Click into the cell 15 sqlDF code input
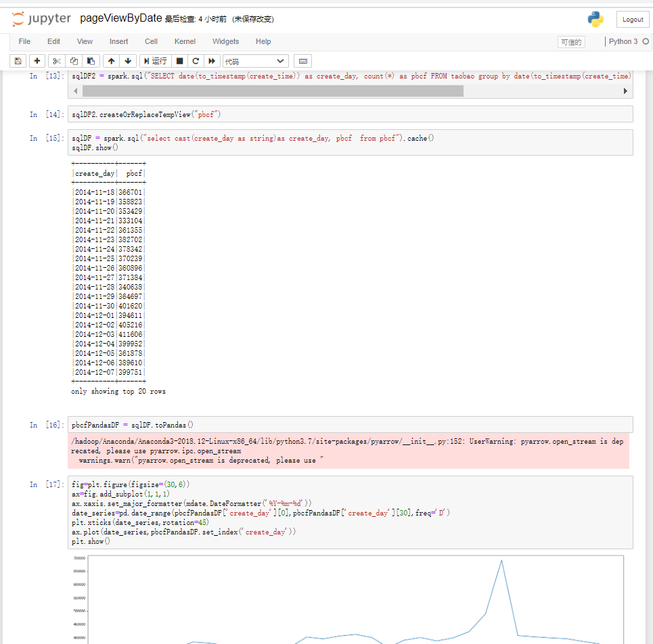The height and width of the screenshot is (644, 653). click(351, 142)
